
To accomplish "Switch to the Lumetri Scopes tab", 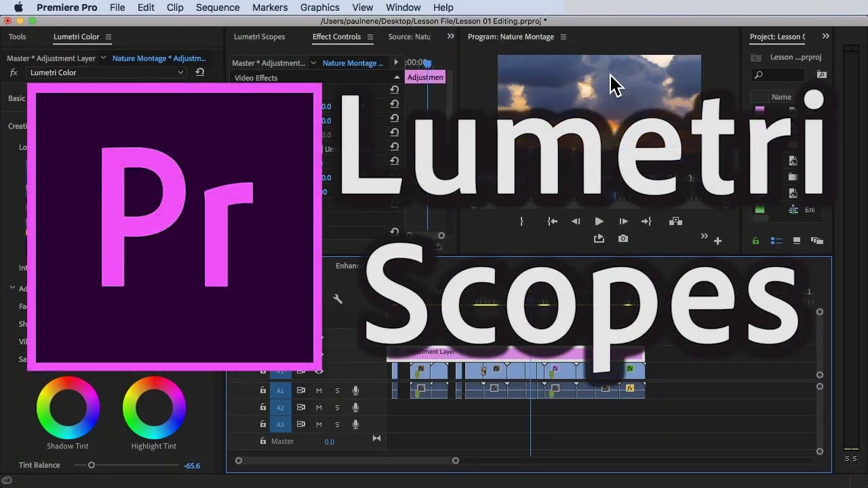I will point(259,37).
